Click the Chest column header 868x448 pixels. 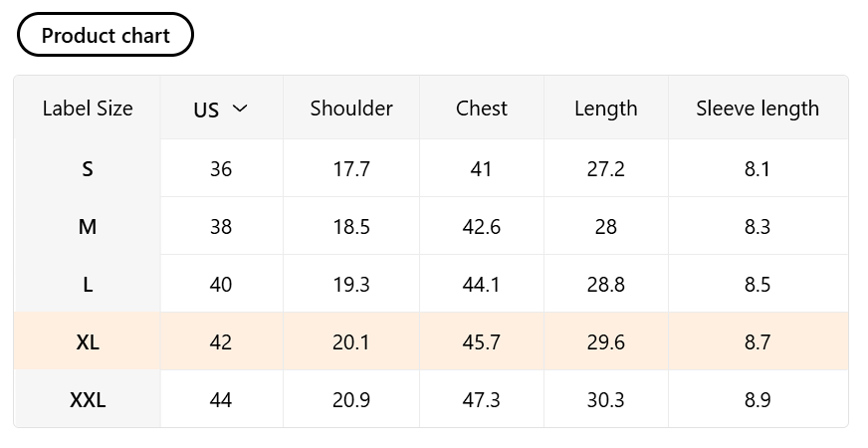coord(482,109)
